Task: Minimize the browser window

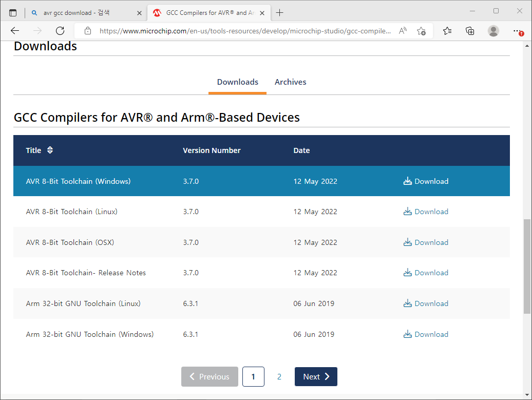Action: tap(472, 11)
